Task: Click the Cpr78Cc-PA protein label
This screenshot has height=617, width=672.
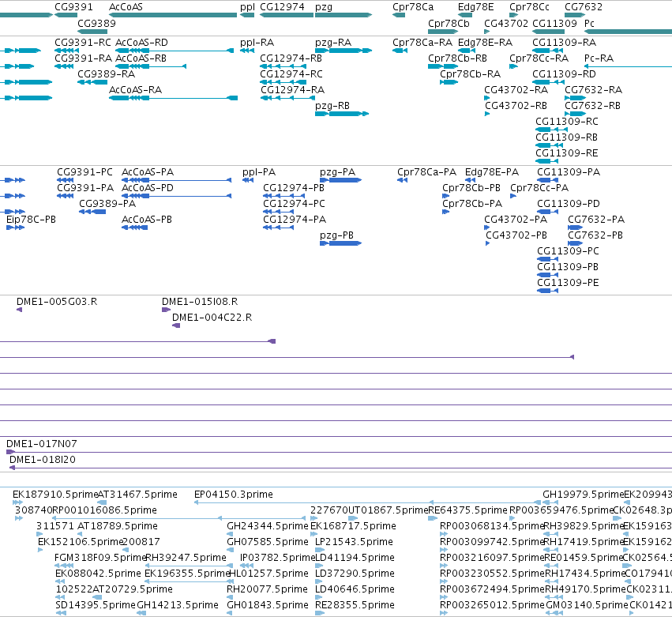Action: click(x=539, y=188)
